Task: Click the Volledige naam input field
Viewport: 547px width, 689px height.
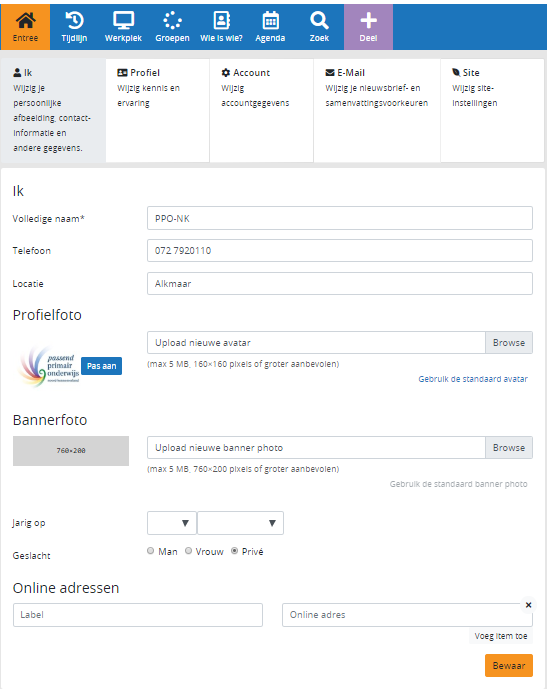Action: 340,218
